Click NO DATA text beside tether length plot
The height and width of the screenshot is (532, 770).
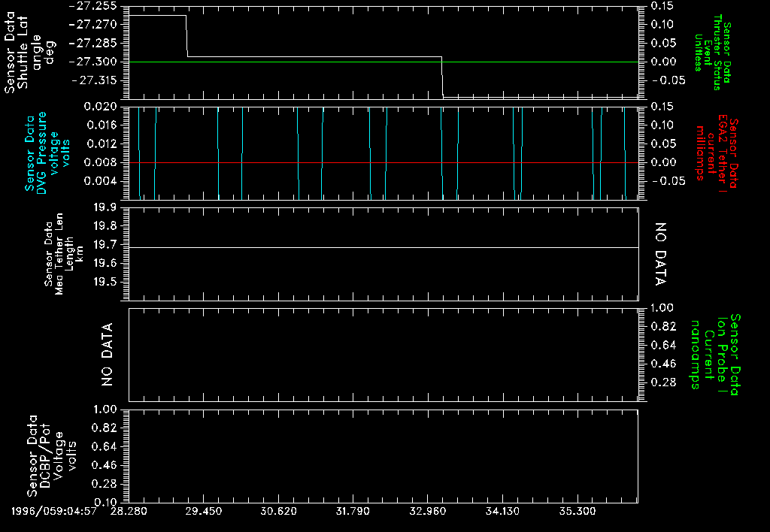pyautogui.click(x=661, y=255)
